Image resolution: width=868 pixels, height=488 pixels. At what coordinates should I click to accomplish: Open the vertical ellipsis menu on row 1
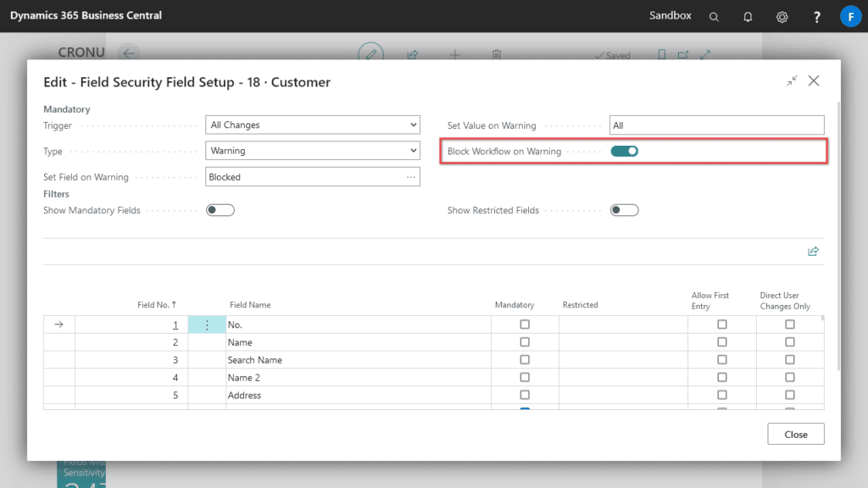pos(206,324)
